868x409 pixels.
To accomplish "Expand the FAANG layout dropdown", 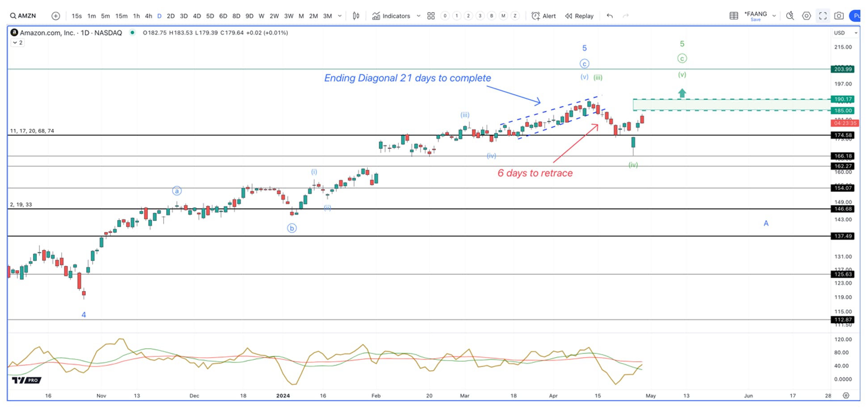I will pos(774,16).
